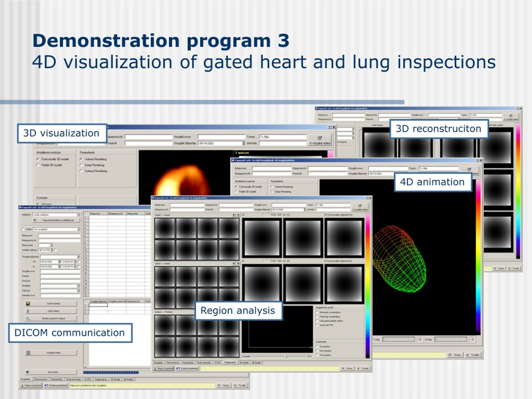Image resolution: width=532 pixels, height=399 pixels.
Task: Click Kapcsolat felvétele az adatbázissal button
Action: pos(56,220)
